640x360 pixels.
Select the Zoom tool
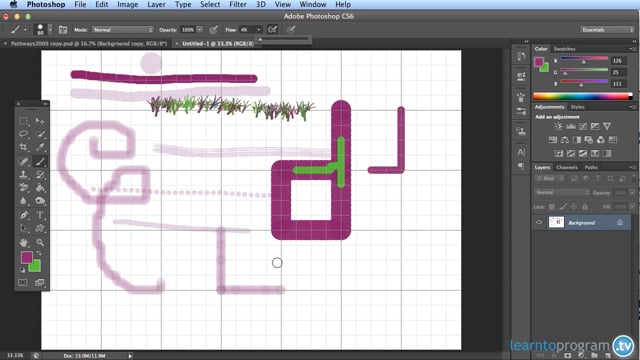tap(40, 242)
